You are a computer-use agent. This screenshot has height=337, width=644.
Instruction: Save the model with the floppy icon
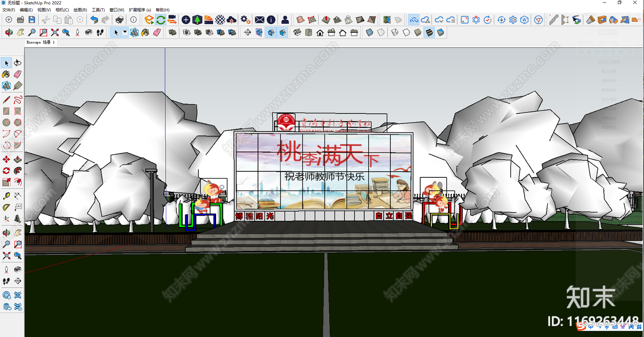32,20
